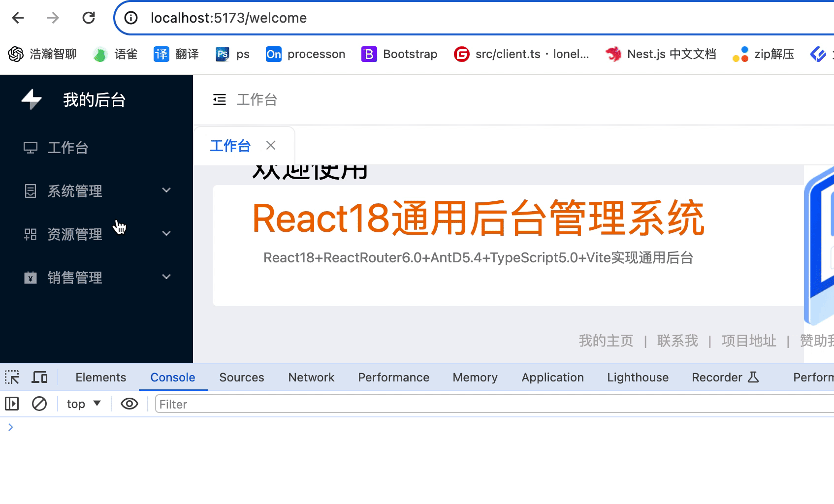
Task: Switch to the Console DevTools tab
Action: tap(173, 378)
